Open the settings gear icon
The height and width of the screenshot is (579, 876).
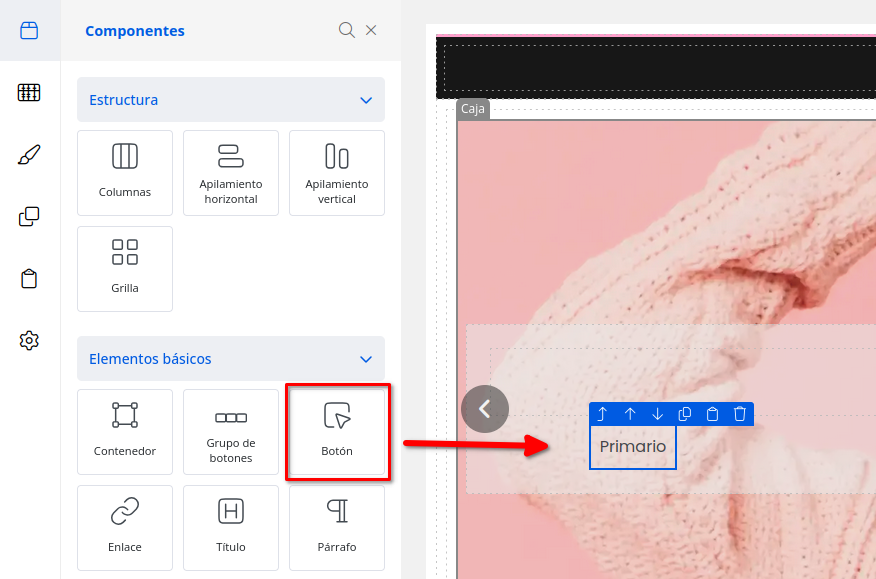coord(29,341)
